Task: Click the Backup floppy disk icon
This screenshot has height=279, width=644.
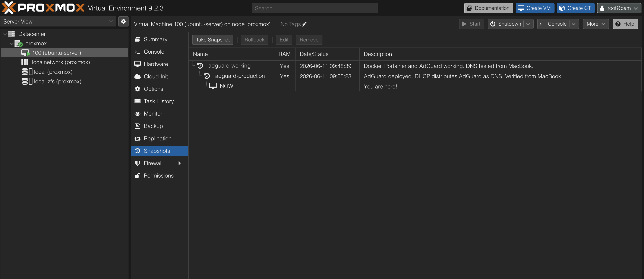Action: point(138,126)
